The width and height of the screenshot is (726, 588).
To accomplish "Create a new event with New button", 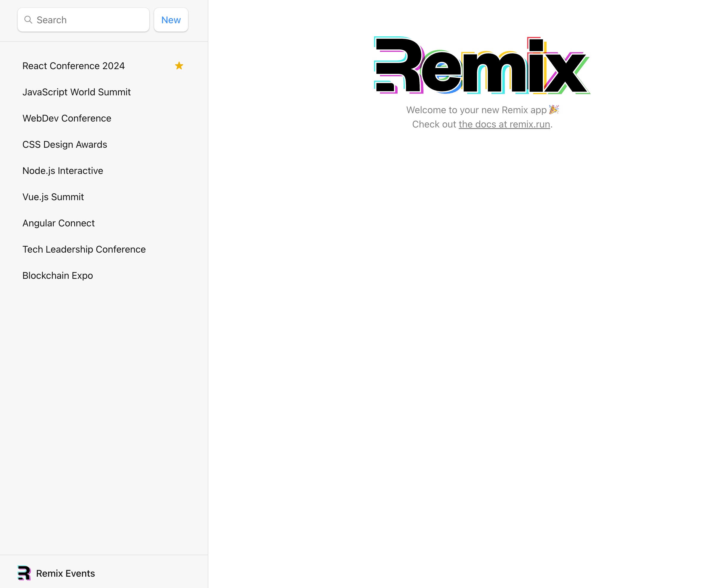I will pos(171,20).
